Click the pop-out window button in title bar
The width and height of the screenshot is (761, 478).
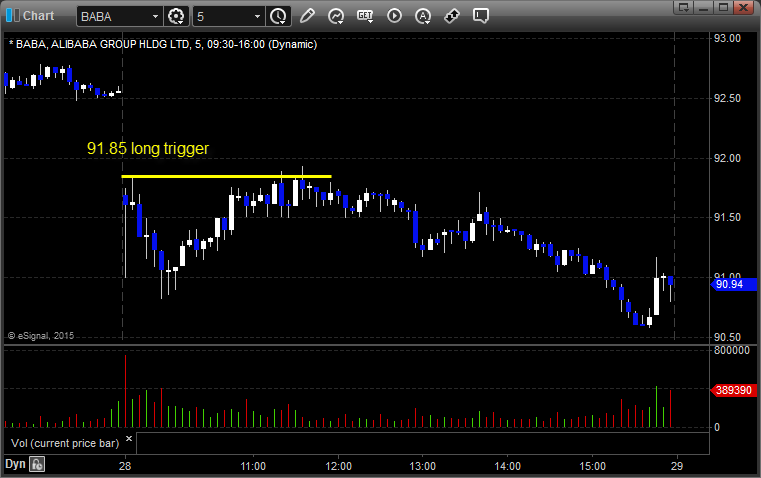click(684, 7)
